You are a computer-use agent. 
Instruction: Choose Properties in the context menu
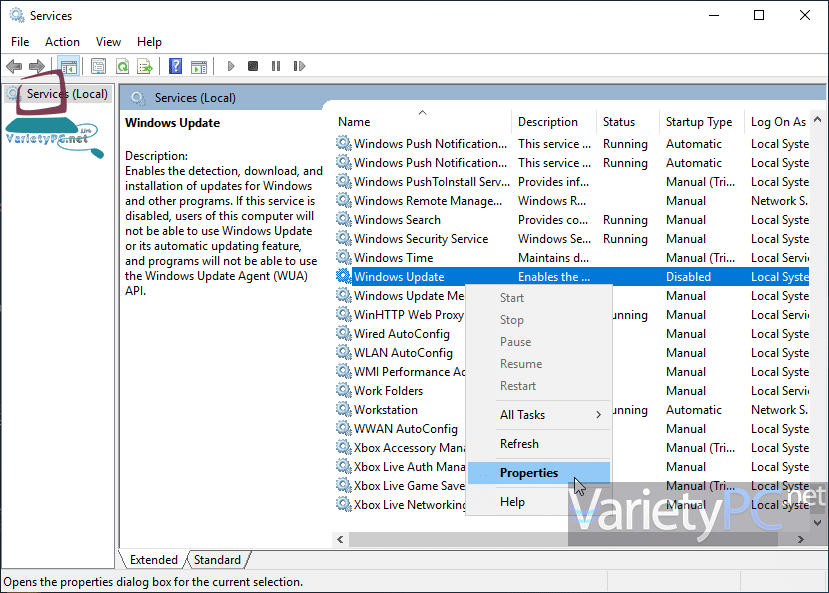tap(538, 472)
